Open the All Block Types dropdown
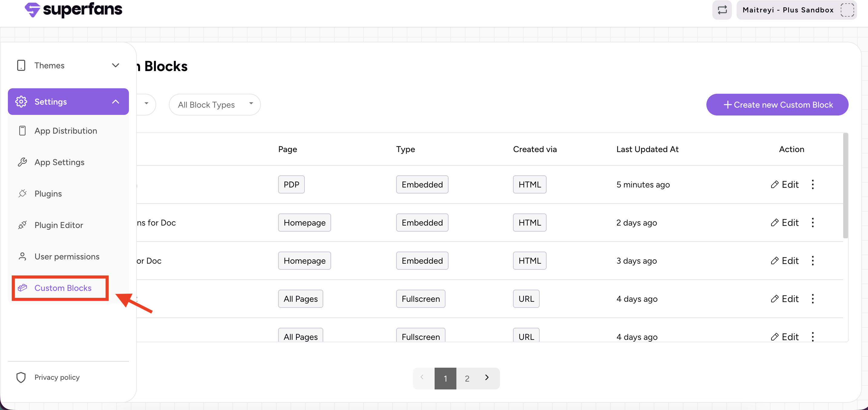This screenshot has width=868, height=410. 215,105
